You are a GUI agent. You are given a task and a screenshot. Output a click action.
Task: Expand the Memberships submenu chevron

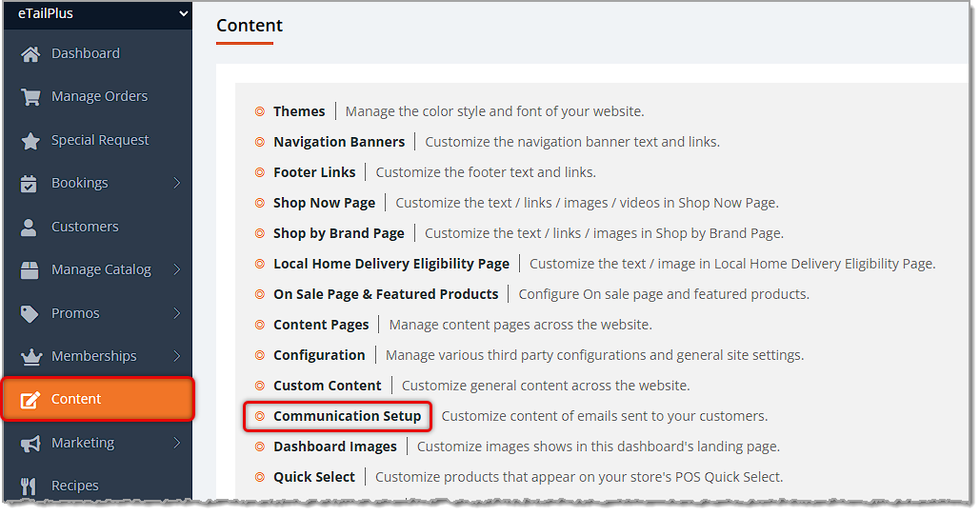(x=177, y=356)
